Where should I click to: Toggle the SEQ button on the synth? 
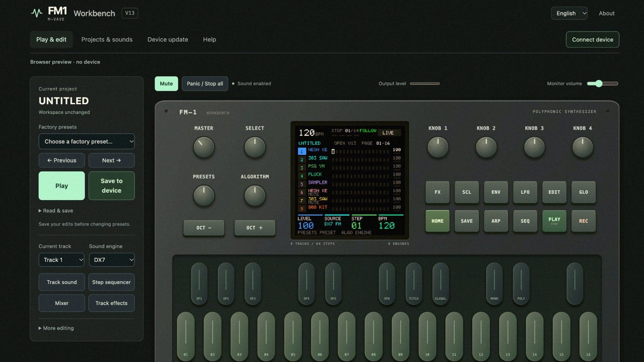(x=525, y=221)
